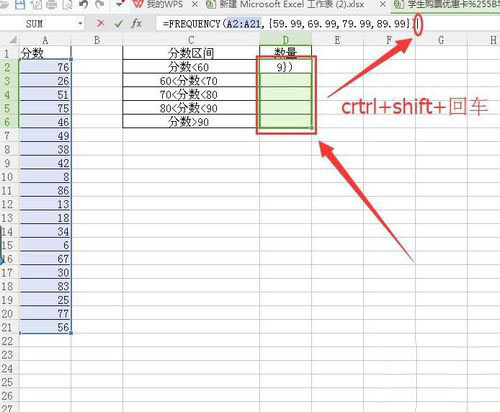Open the Insert Function fx dialog
This screenshot has height=412, width=500.
tap(136, 23)
